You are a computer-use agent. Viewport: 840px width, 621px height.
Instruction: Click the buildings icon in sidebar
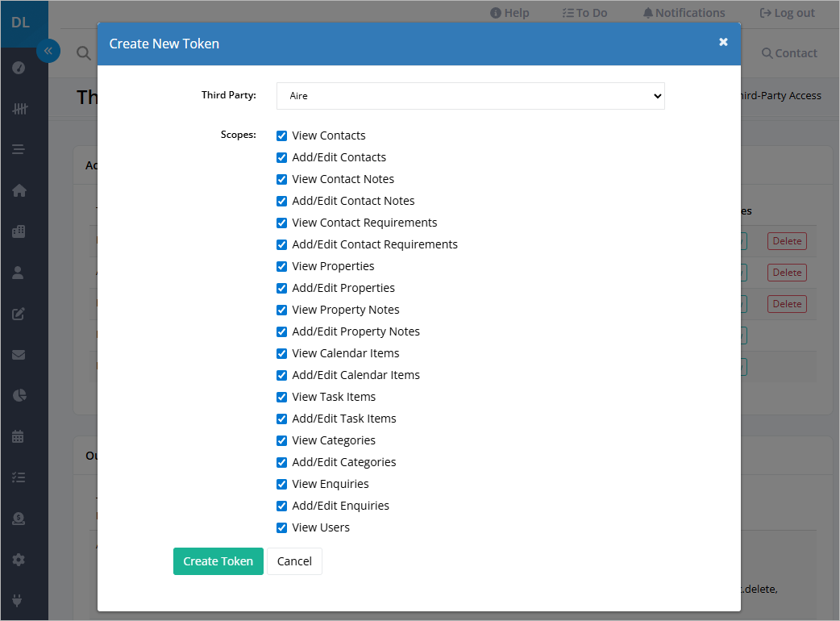click(19, 231)
